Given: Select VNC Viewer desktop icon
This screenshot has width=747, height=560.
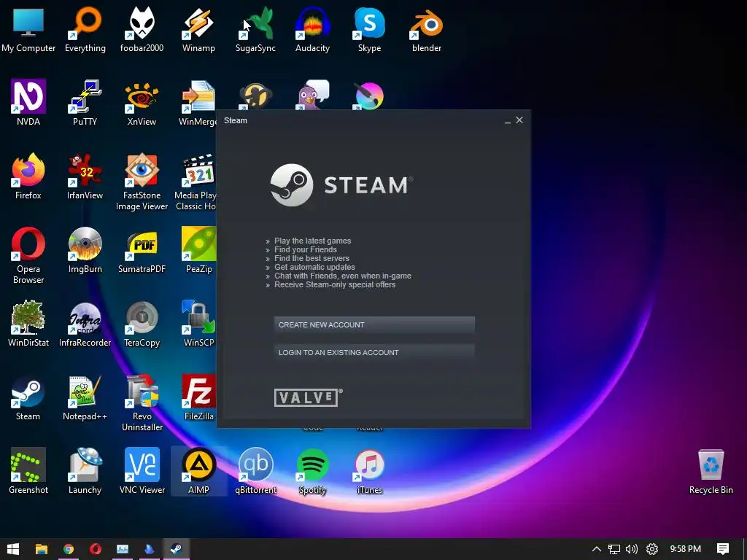Looking at the screenshot, I should [142, 472].
